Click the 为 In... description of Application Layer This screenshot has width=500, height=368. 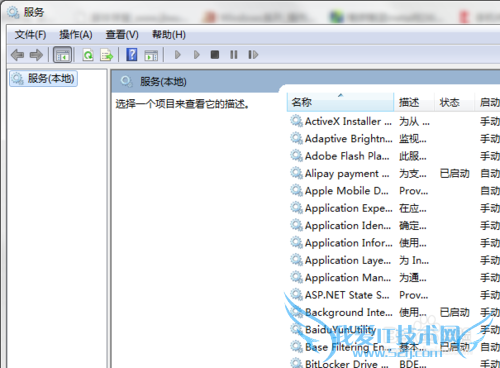click(x=414, y=260)
